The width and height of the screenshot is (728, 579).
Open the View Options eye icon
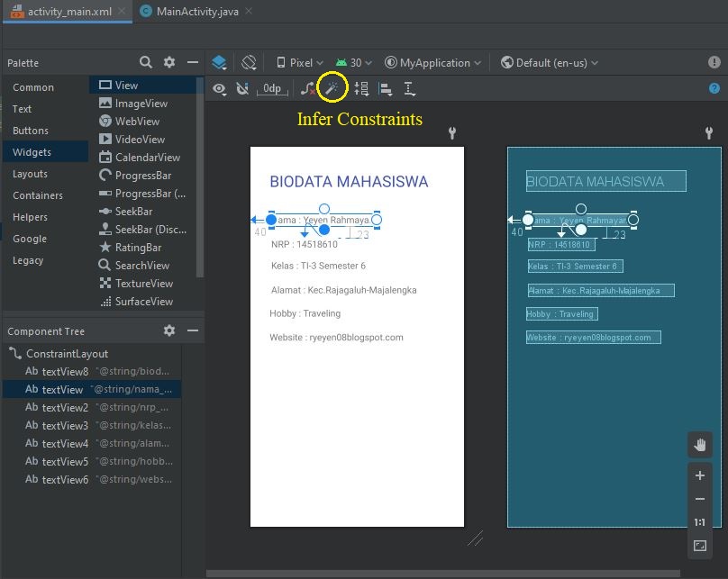pos(219,88)
